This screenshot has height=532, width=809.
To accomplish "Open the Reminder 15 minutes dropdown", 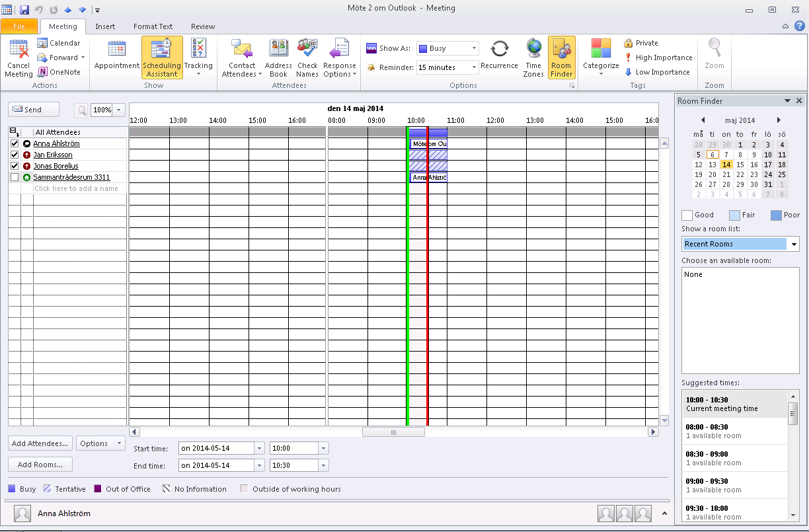I will [474, 67].
